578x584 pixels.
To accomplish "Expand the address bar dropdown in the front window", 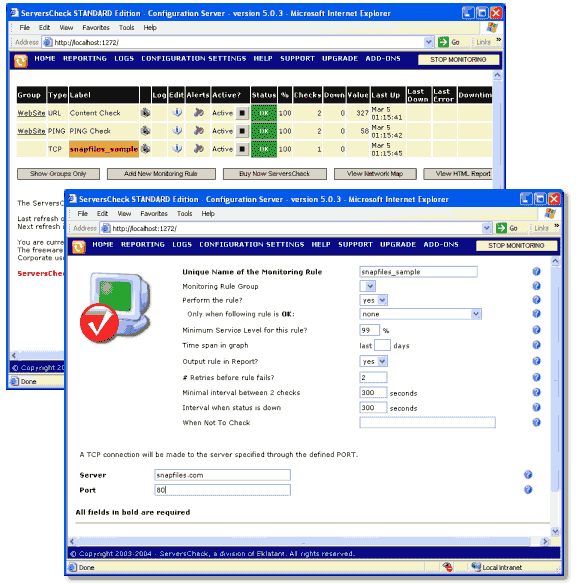I will coord(487,228).
